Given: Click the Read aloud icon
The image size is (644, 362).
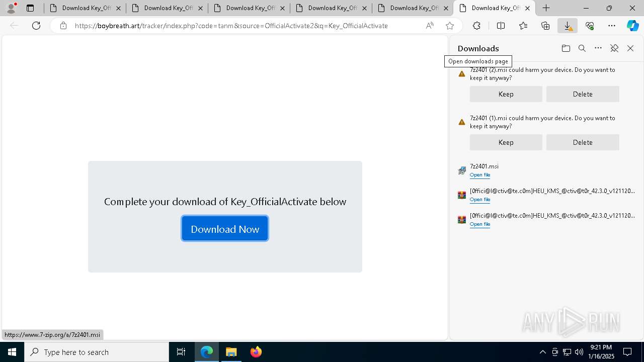Looking at the screenshot, I should point(430,26).
